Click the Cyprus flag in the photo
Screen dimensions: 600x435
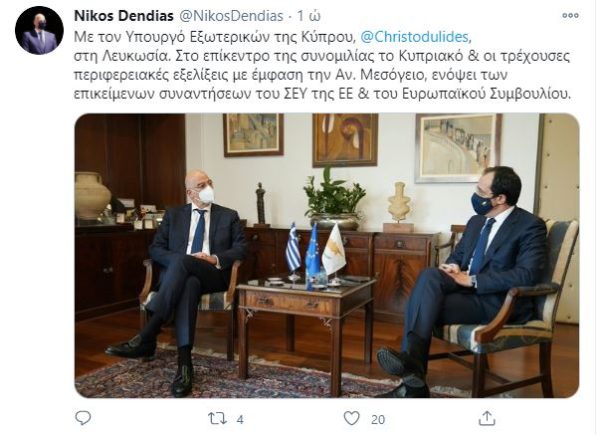coord(334,249)
